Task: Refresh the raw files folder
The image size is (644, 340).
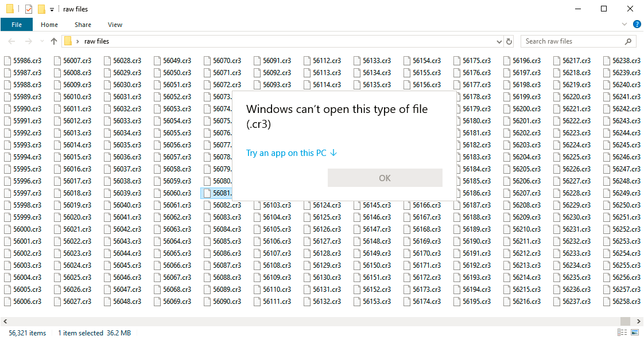Action: 509,41
